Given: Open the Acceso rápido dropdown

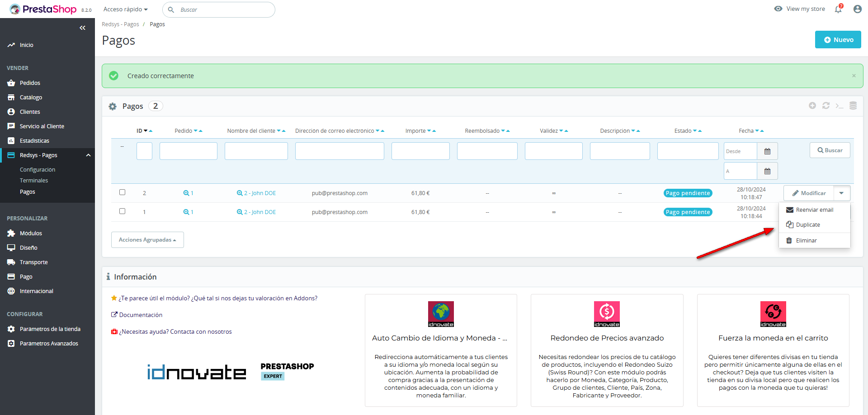Looking at the screenshot, I should pos(126,9).
